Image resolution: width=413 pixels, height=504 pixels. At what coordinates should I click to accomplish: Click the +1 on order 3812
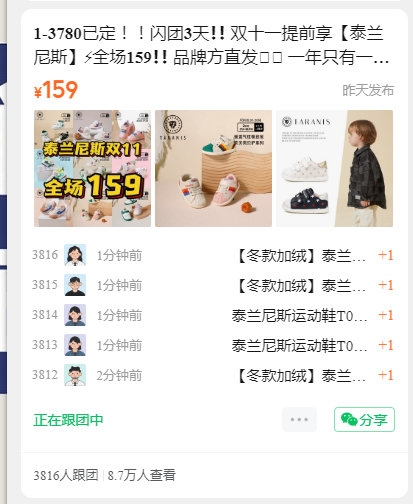pyautogui.click(x=386, y=375)
